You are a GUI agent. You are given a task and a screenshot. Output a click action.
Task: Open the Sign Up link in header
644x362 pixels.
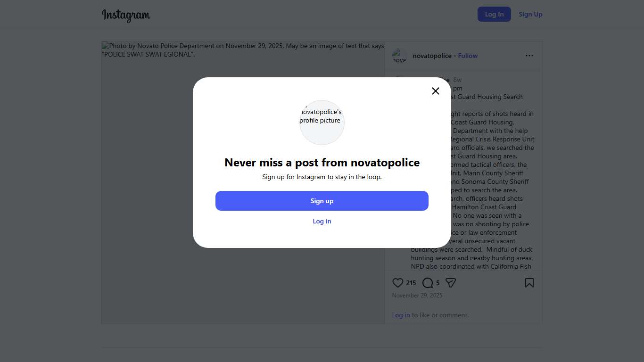tap(530, 14)
